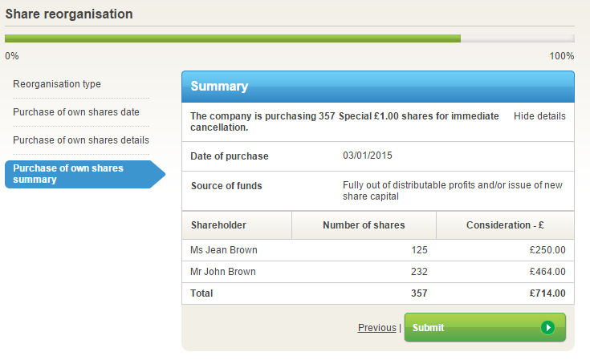Click the Date of purchase value 03/01/2015
Viewport: 590px width, 364px height.
coord(368,156)
